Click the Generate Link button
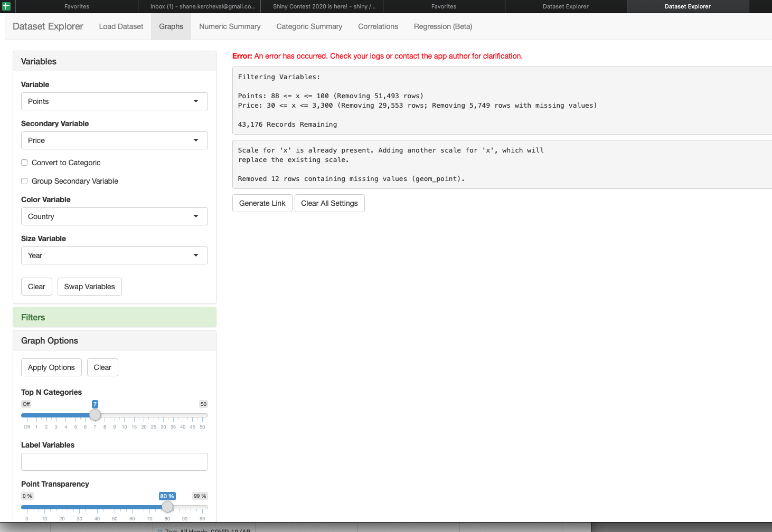772x532 pixels. click(x=262, y=203)
